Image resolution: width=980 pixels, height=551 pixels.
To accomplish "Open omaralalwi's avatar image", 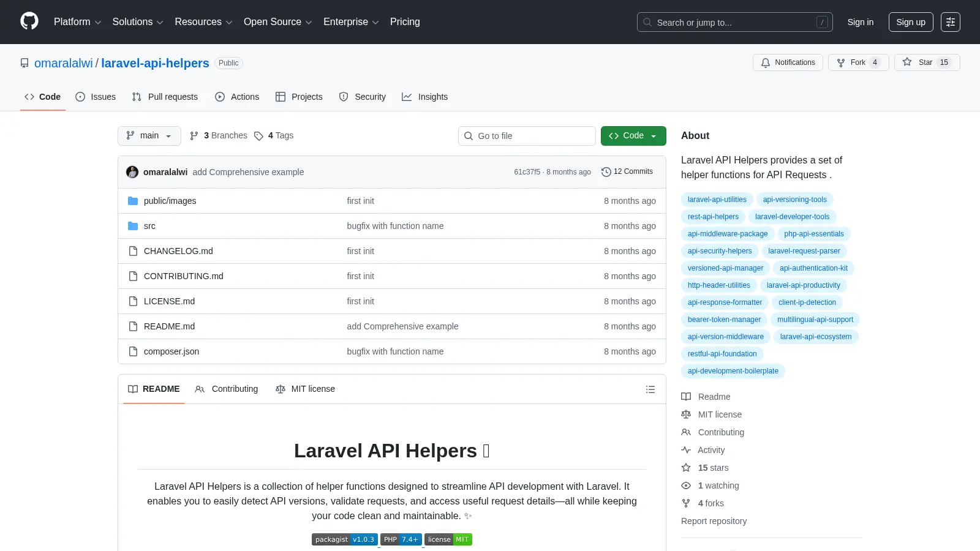I will pos(132,172).
